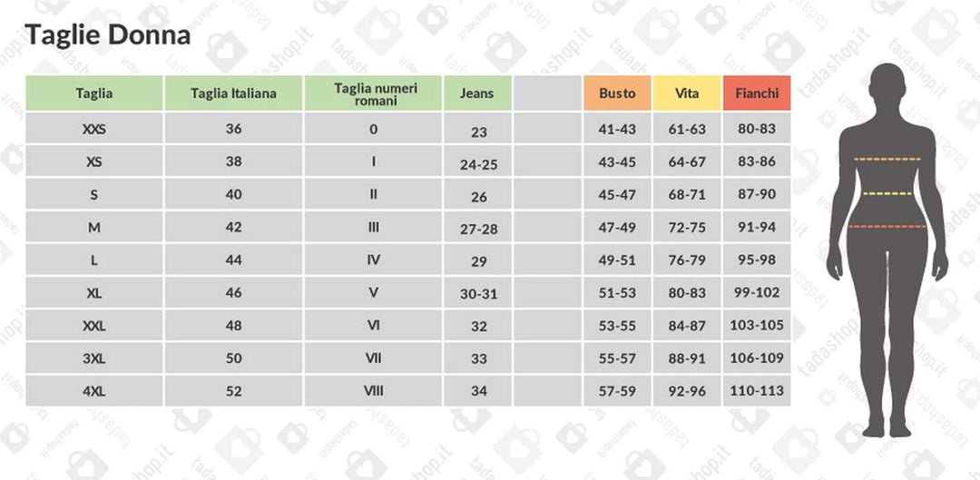Image resolution: width=980 pixels, height=480 pixels.
Task: Click the Italian size 42 cell
Action: [233, 228]
